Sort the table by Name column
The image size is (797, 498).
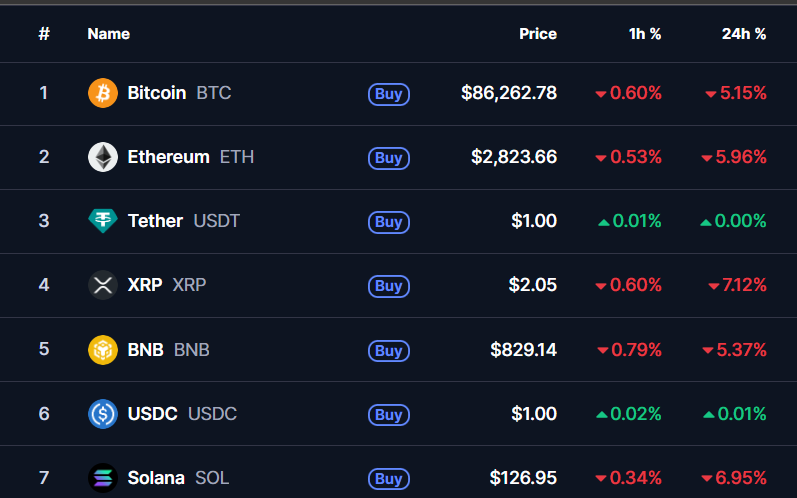[x=108, y=34]
